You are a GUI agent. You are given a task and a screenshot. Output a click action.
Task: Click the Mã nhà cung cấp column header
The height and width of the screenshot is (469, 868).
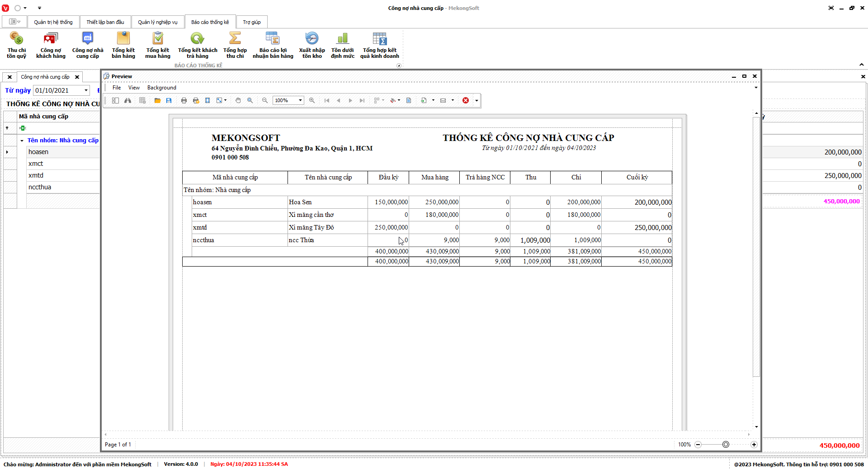(43, 117)
